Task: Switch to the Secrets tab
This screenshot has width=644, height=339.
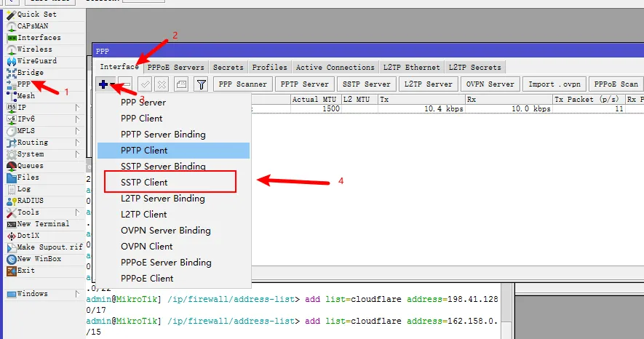Action: pyautogui.click(x=228, y=68)
